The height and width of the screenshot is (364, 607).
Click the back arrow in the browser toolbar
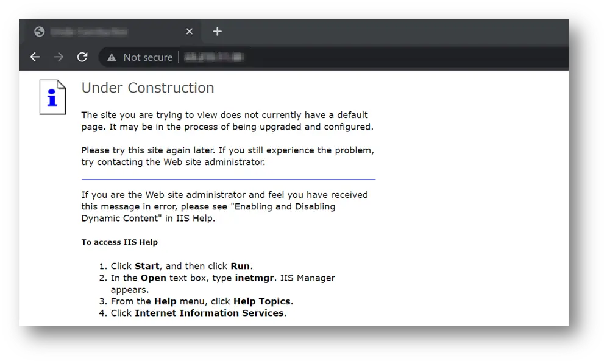tap(35, 57)
